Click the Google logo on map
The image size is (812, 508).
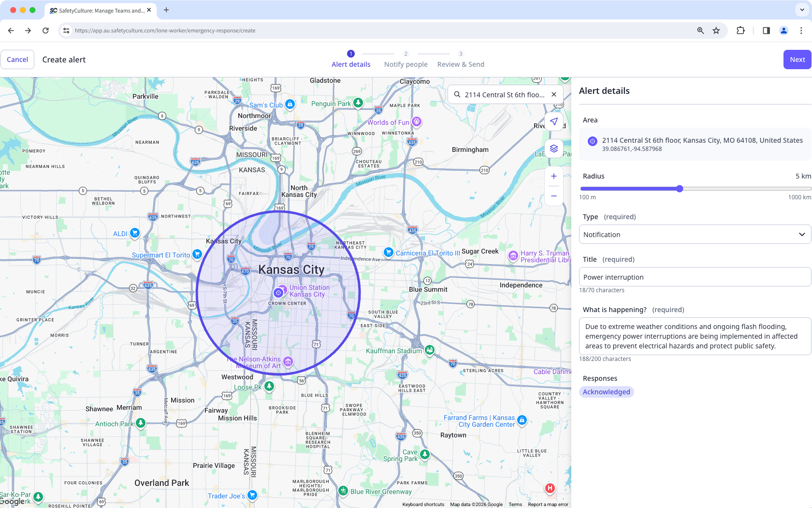click(x=12, y=501)
